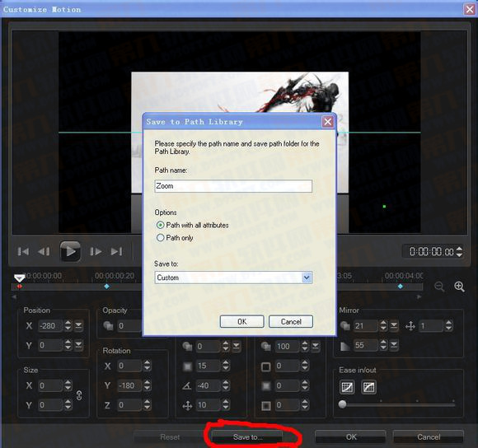Select the Ease out icon
The width and height of the screenshot is (478, 448).
pyautogui.click(x=368, y=387)
